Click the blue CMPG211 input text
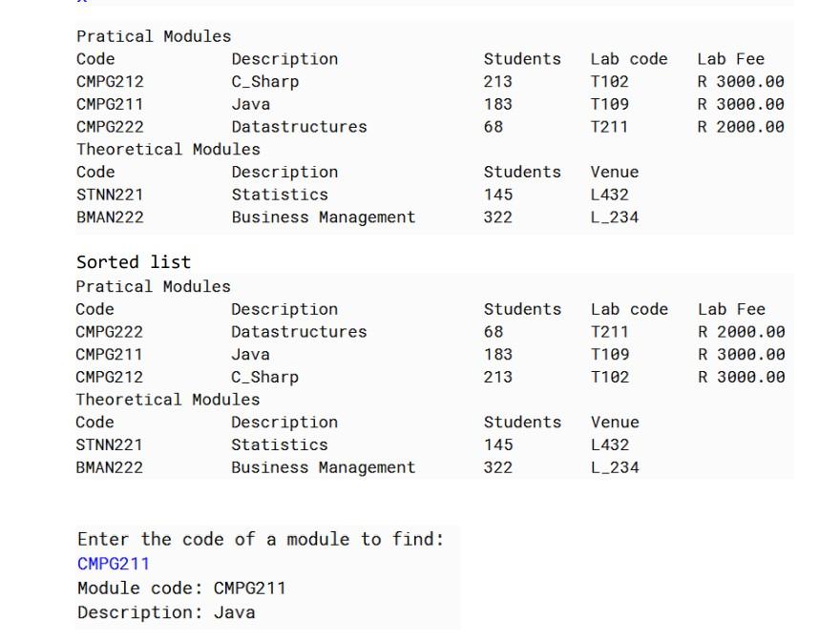Image resolution: width=840 pixels, height=640 pixels. [114, 564]
